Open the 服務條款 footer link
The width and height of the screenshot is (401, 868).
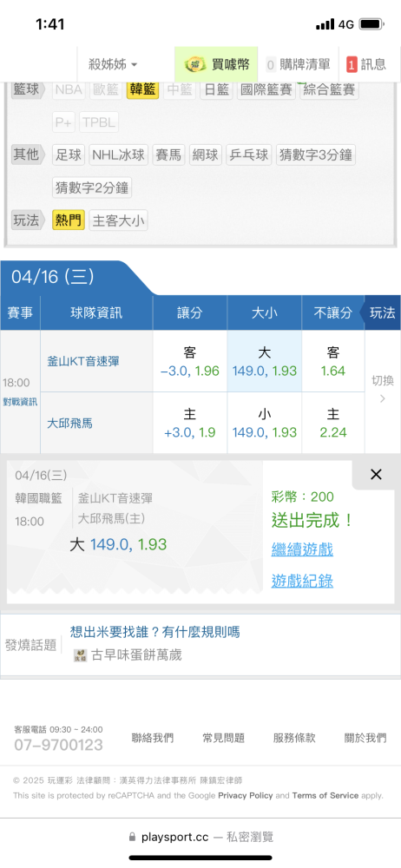coord(294,738)
